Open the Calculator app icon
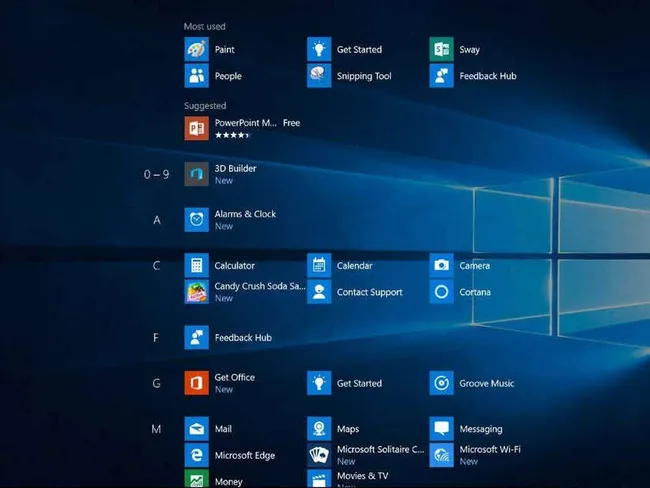The height and width of the screenshot is (488, 650). (x=196, y=266)
